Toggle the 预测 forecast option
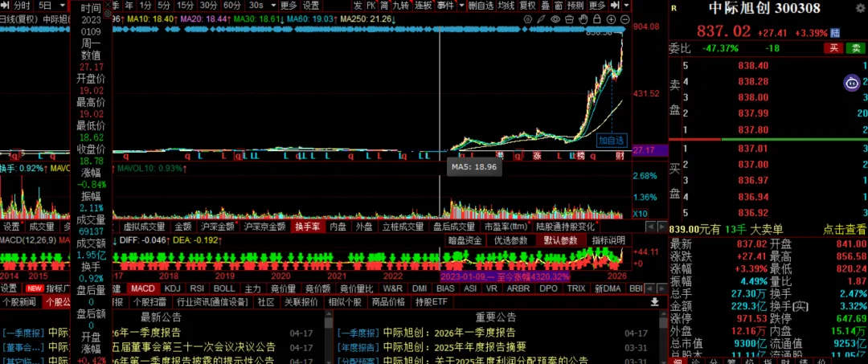868x364 pixels. (575, 6)
